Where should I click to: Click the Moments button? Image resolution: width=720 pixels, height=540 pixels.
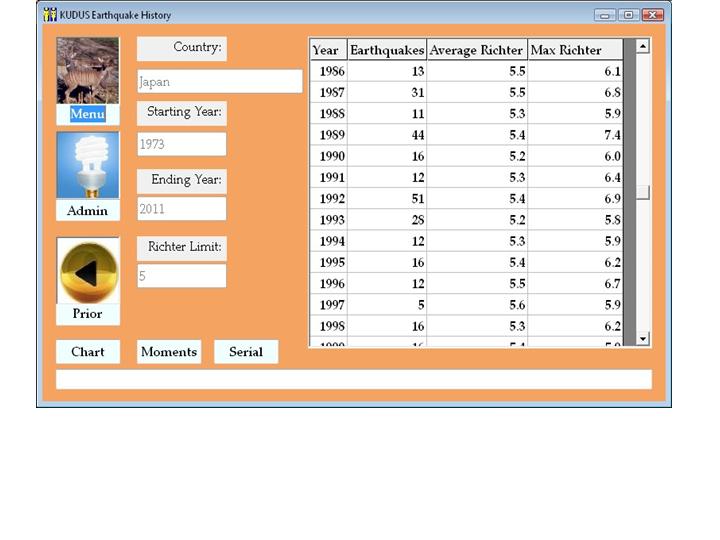point(169,352)
